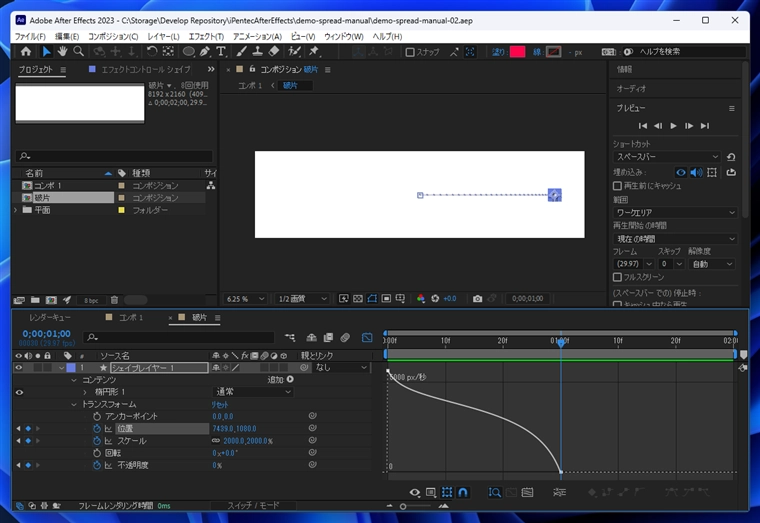This screenshot has height=523, width=760.
Task: Click the current time indicator in timeline
Action: (x=561, y=343)
